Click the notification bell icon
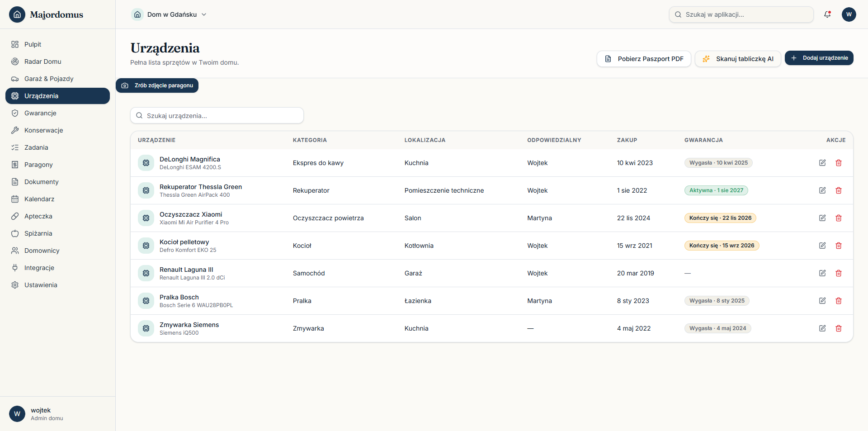The height and width of the screenshot is (431, 868). (x=827, y=14)
